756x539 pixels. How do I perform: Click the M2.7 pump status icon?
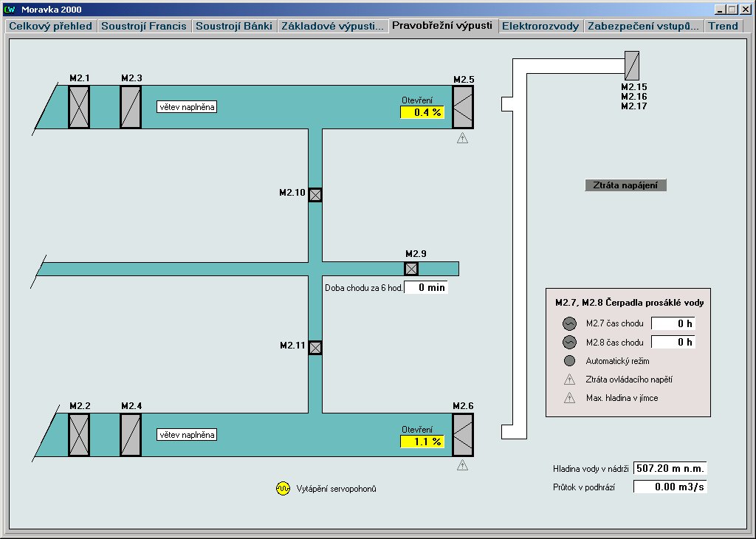click(x=569, y=323)
